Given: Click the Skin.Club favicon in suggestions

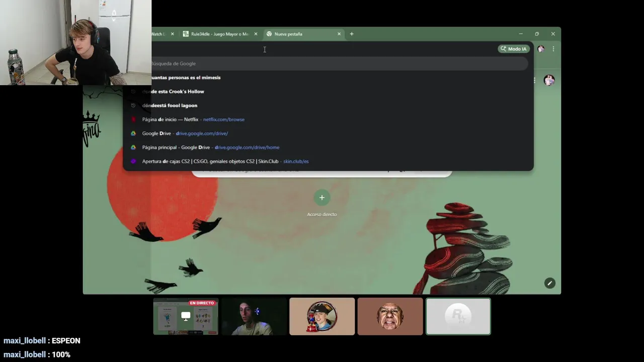Looking at the screenshot, I should (x=133, y=161).
